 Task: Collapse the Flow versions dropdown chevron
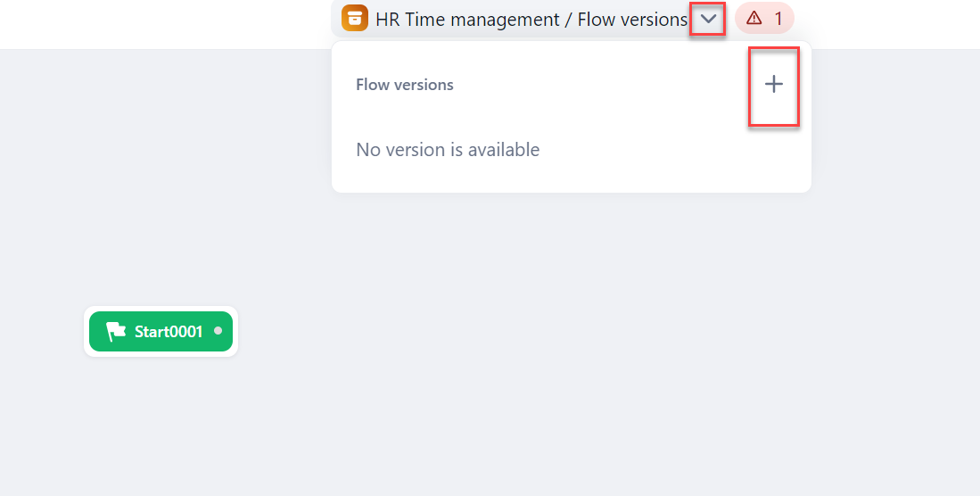click(x=708, y=19)
